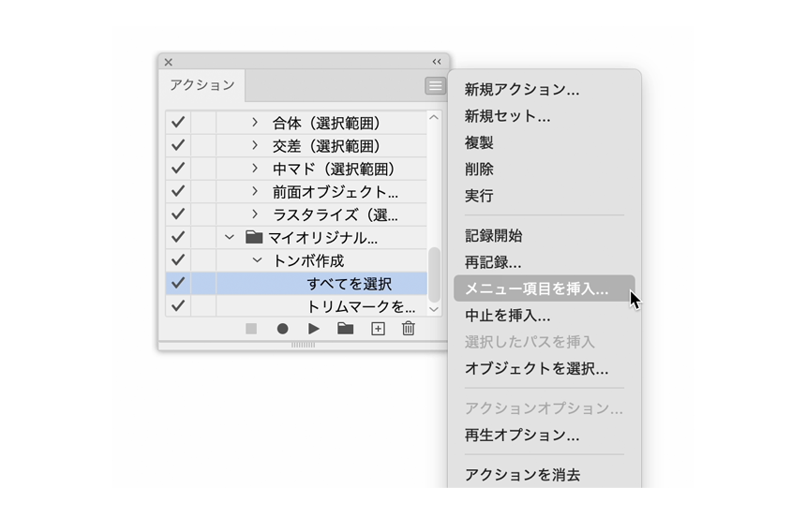Expand the 合体（選択範囲） action
The width and height of the screenshot is (806, 532).
pyautogui.click(x=255, y=122)
